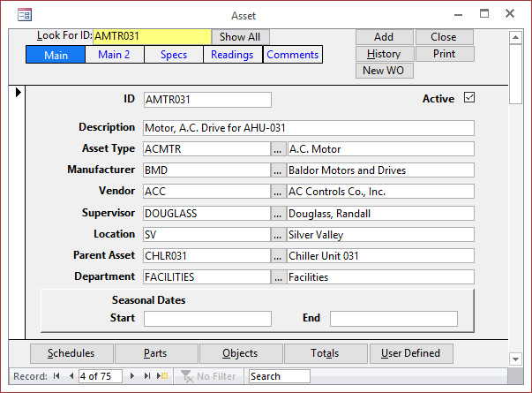Image resolution: width=532 pixels, height=393 pixels.
Task: Open Manufacturer lookup ellipsis button
Action: pyautogui.click(x=278, y=170)
